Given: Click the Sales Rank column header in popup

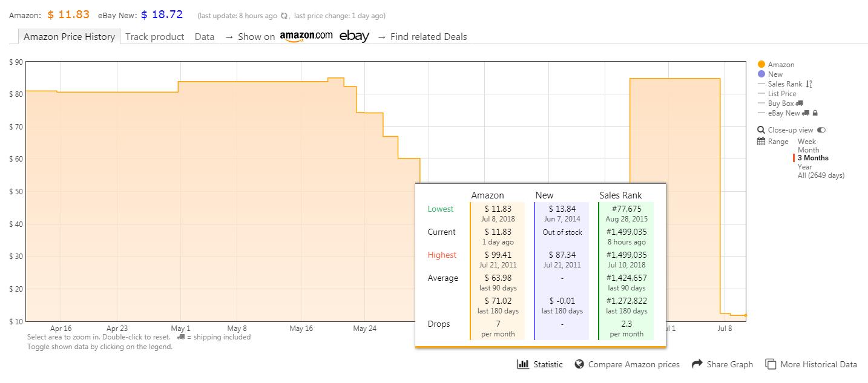Looking at the screenshot, I should pyautogui.click(x=620, y=195).
